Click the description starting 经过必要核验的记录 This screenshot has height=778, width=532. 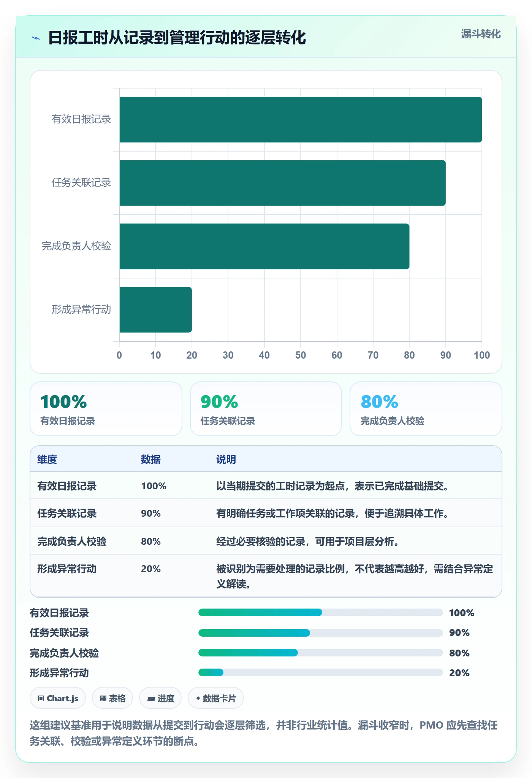click(x=308, y=541)
